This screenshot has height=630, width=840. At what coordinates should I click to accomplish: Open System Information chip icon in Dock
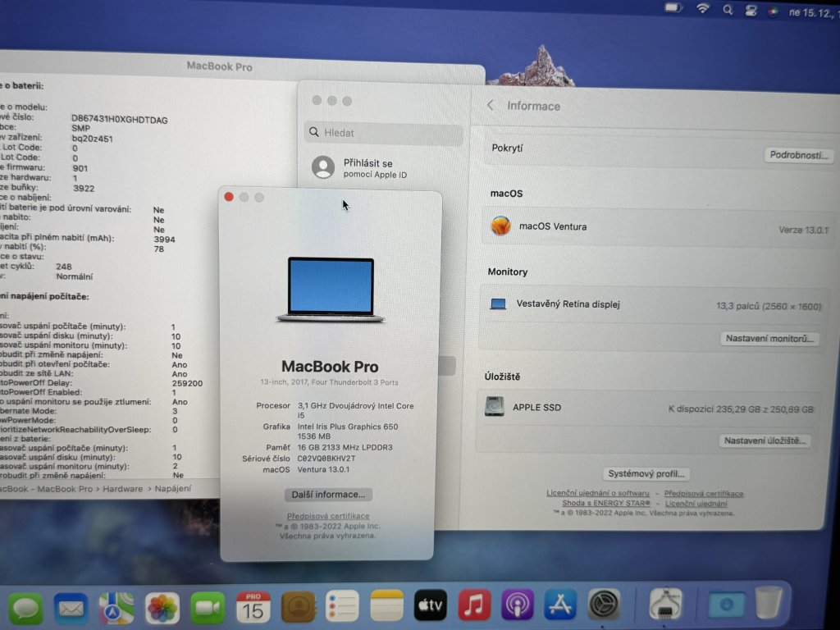(x=665, y=604)
